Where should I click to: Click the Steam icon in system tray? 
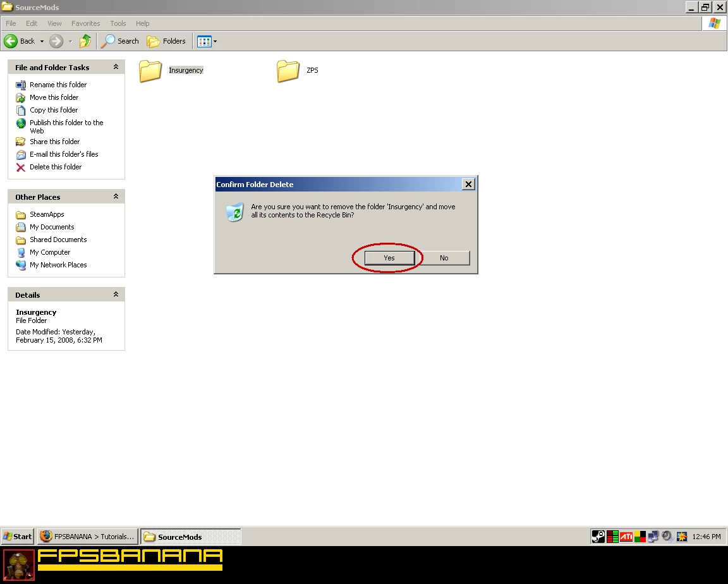point(598,537)
